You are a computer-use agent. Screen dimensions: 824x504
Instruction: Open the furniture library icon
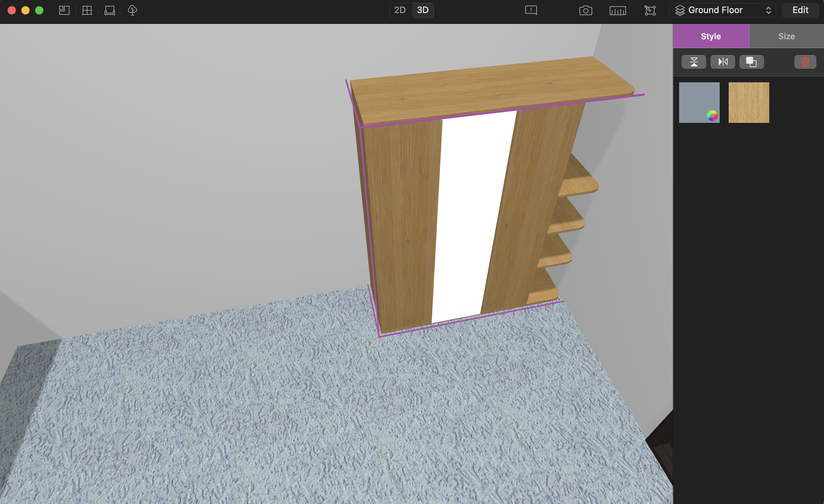110,10
